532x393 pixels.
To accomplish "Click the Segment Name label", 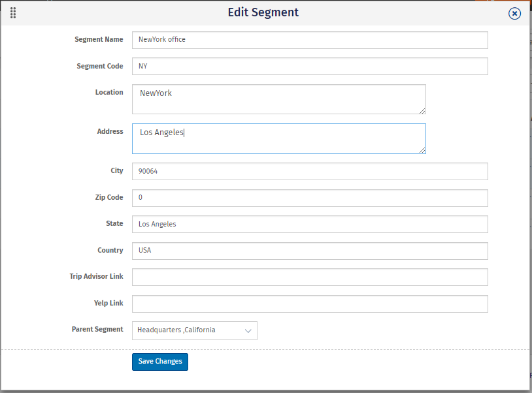I will coord(99,39).
